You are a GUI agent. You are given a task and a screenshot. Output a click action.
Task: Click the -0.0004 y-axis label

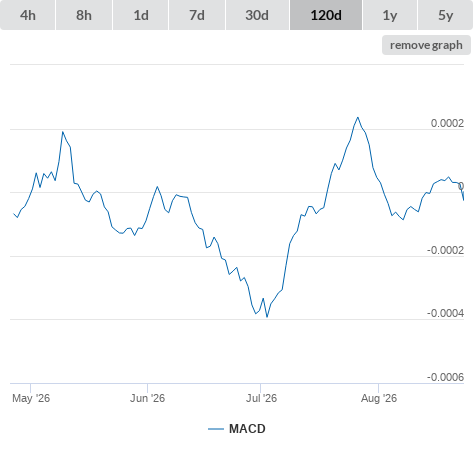(445, 313)
